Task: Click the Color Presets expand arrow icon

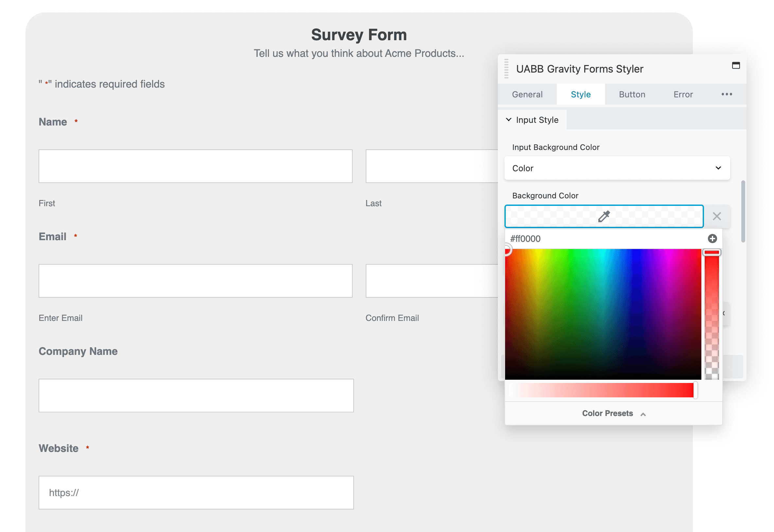Action: click(x=643, y=414)
